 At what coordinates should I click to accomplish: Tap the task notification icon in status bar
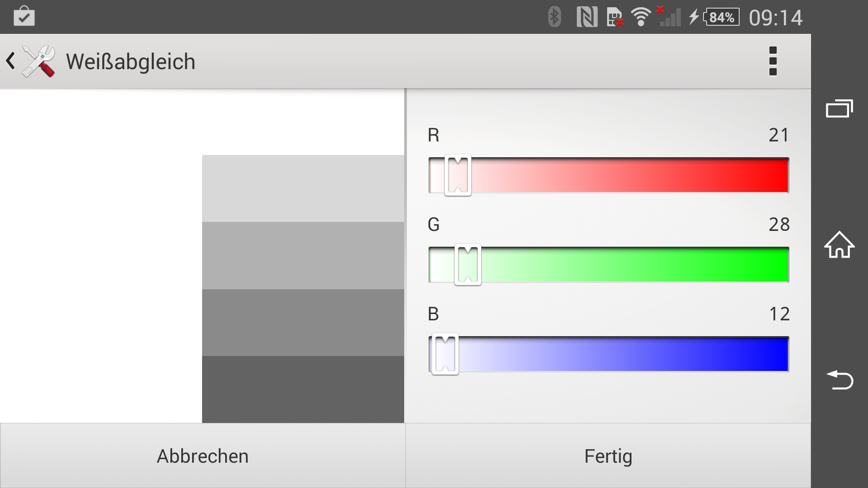[x=24, y=17]
